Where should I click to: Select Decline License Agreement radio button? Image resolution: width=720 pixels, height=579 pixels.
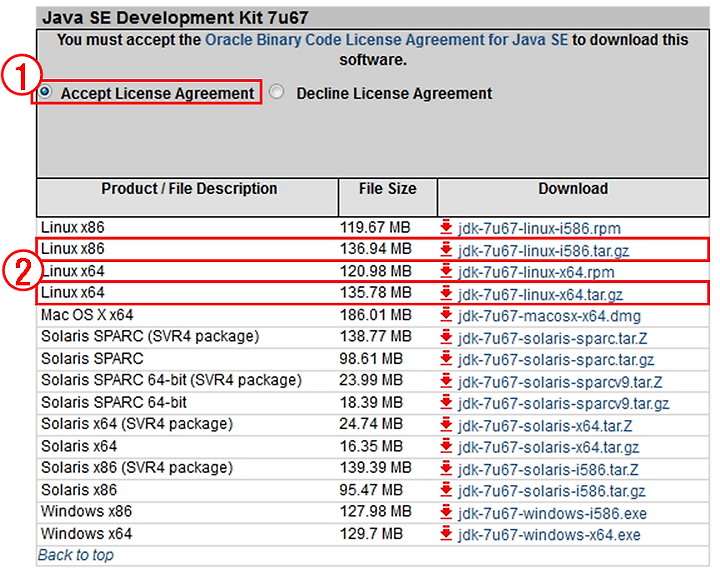[276, 92]
